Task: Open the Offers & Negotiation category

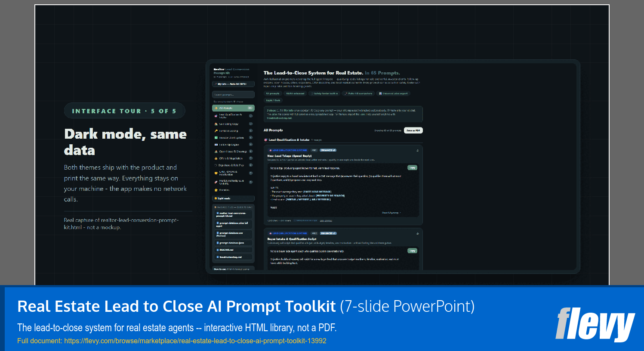Action: coord(233,158)
